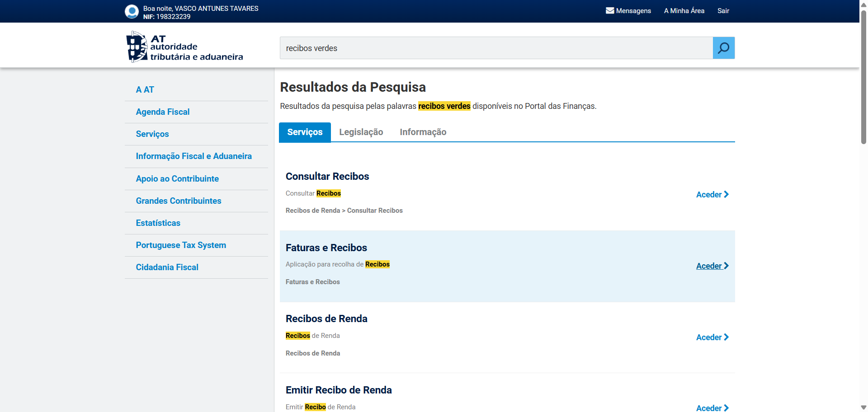Open Mensagens from the top bar
The image size is (868, 412).
click(x=628, y=11)
